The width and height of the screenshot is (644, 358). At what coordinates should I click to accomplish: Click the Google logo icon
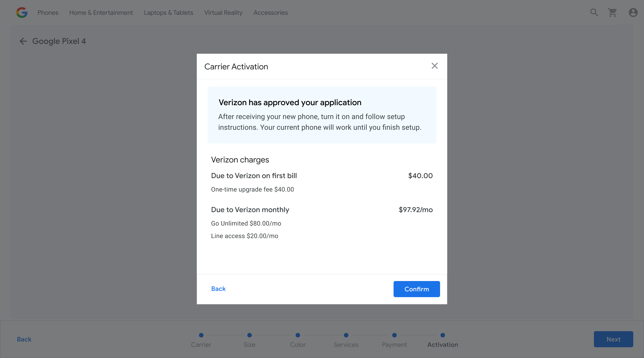coord(22,13)
